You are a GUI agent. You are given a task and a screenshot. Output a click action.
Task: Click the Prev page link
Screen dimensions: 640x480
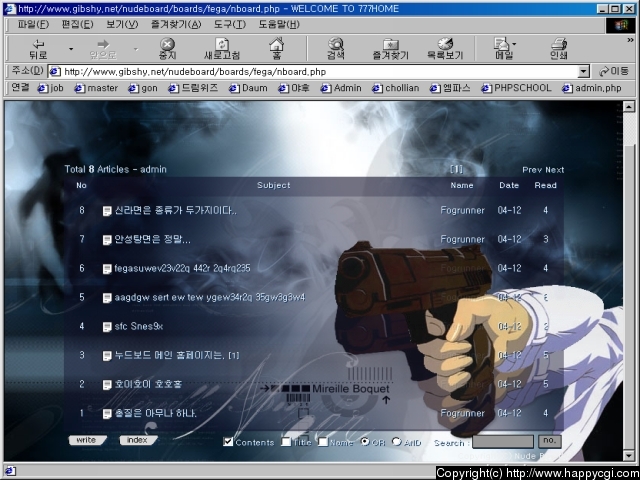click(x=532, y=170)
